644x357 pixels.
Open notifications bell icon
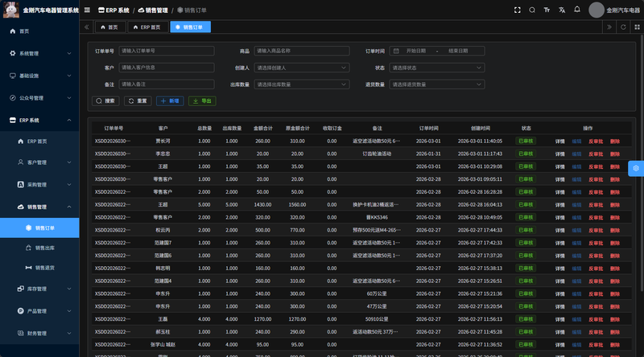577,10
